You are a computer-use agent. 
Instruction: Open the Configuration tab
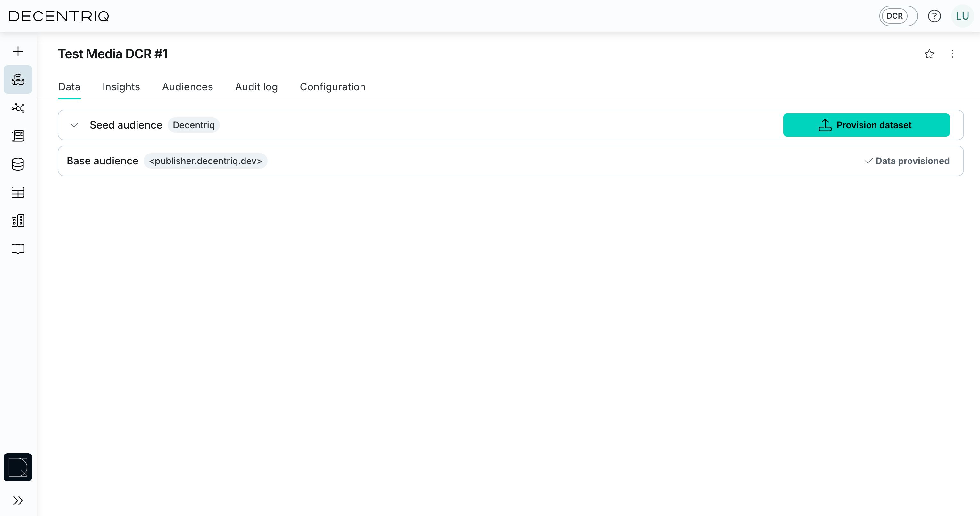point(332,87)
